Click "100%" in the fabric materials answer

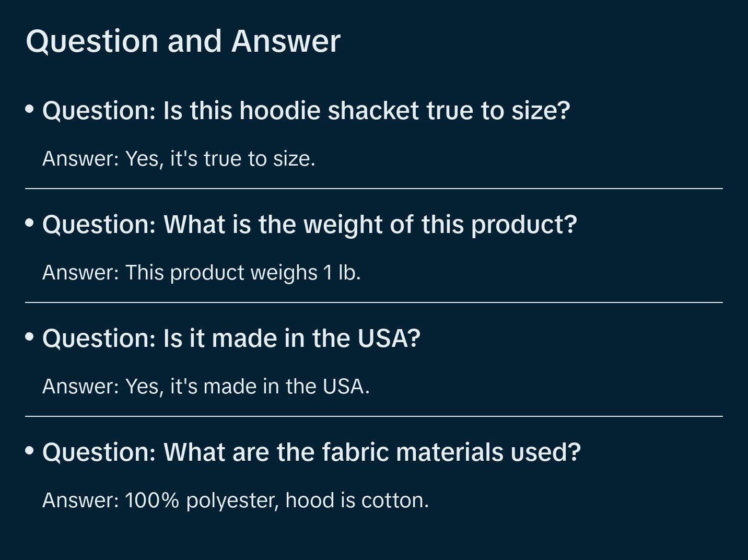coord(152,500)
